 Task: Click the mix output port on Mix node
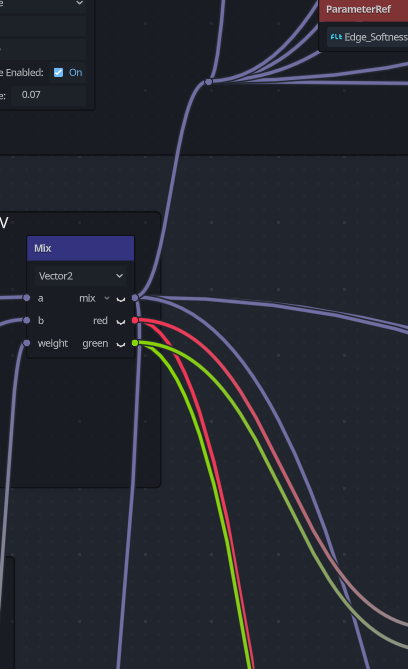(135, 298)
